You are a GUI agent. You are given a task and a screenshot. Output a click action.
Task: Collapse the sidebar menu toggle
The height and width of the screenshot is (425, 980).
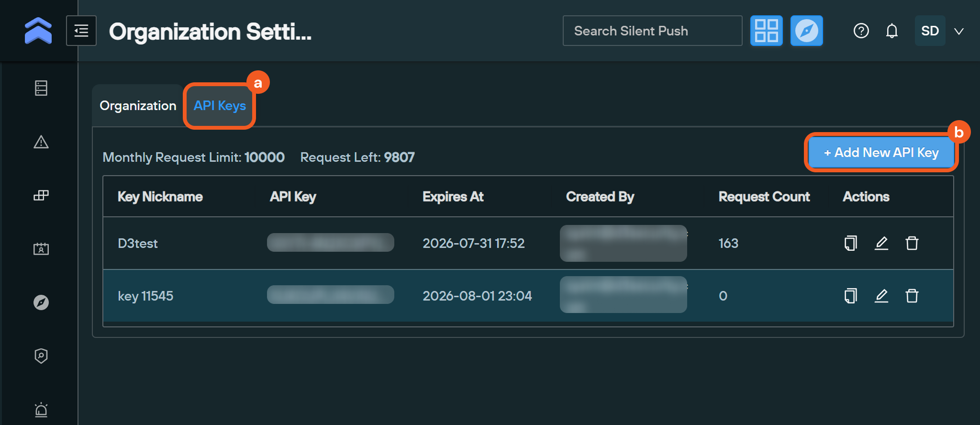tap(81, 31)
